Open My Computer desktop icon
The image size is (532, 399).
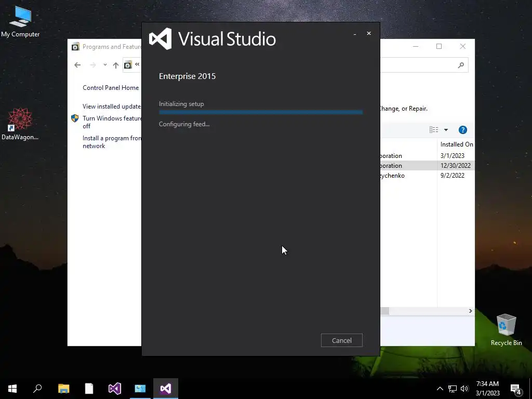20,22
